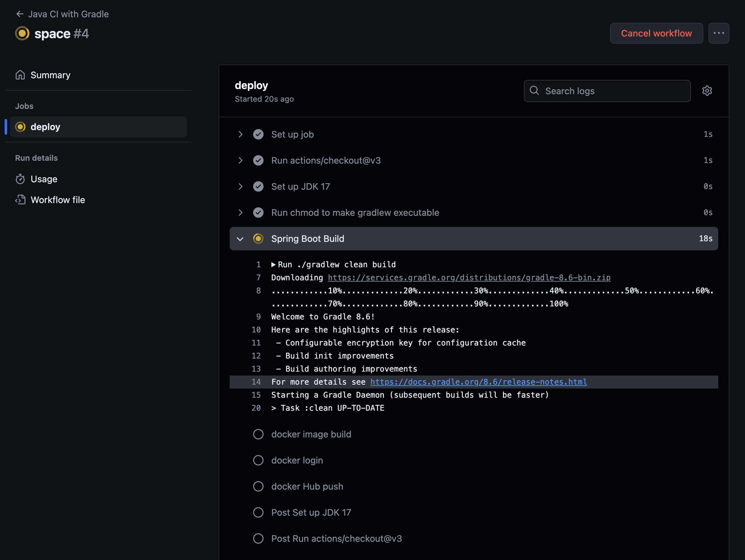Click the back arrow to Java CI with Gradle

(20, 14)
